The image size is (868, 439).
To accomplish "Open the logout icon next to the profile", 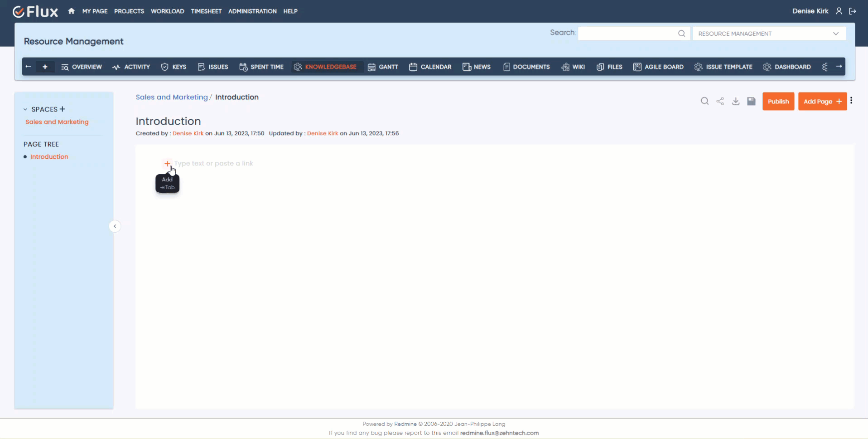I will pyautogui.click(x=853, y=11).
